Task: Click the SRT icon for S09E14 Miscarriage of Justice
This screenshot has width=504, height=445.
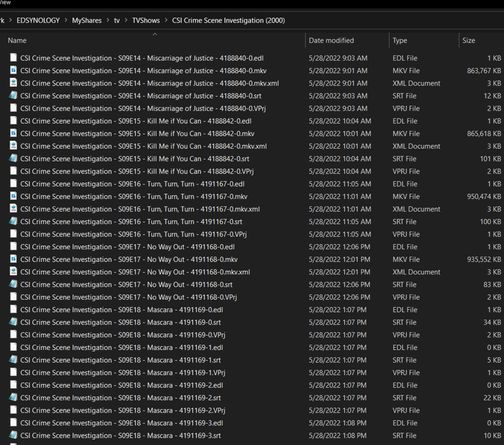Action: click(x=13, y=96)
